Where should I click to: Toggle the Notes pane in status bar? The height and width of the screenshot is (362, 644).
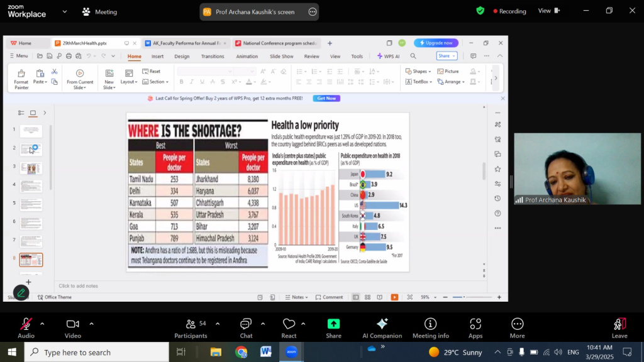pyautogui.click(x=296, y=297)
